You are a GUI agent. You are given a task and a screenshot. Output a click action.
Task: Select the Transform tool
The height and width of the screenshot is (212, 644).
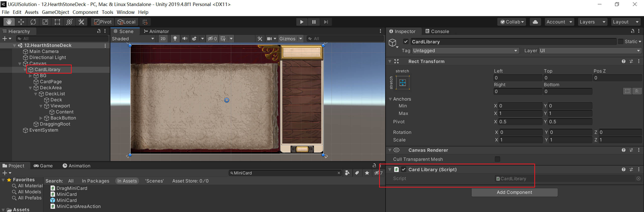point(69,22)
